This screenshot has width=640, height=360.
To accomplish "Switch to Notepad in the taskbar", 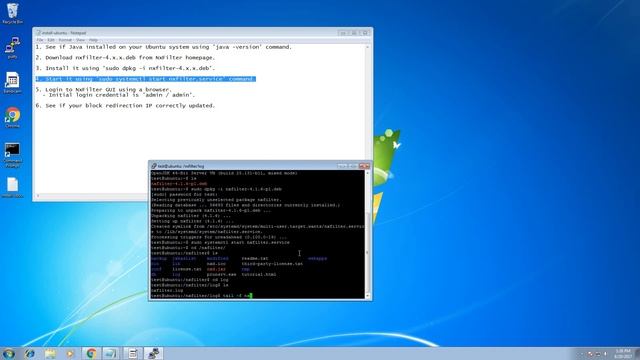I will [x=133, y=353].
